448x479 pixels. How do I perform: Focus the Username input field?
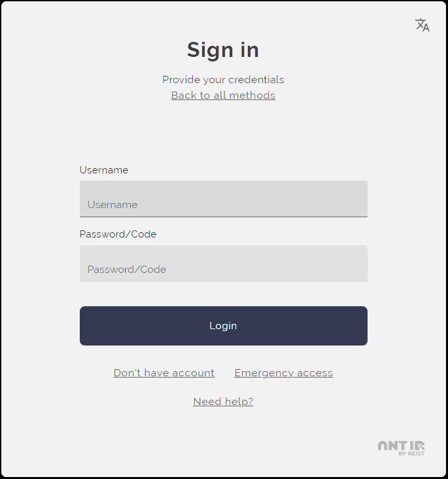pyautogui.click(x=223, y=199)
